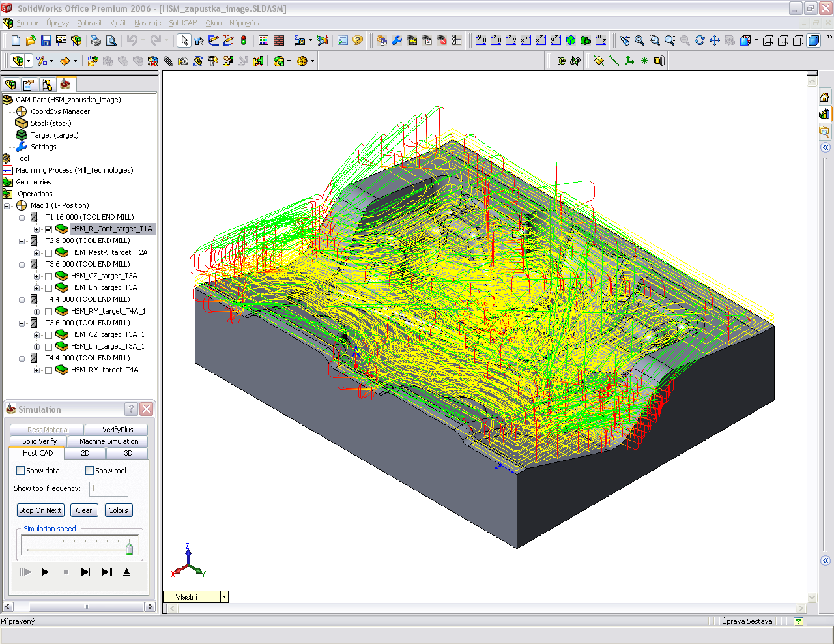Click the Clear button
This screenshot has width=834, height=644.
[84, 510]
